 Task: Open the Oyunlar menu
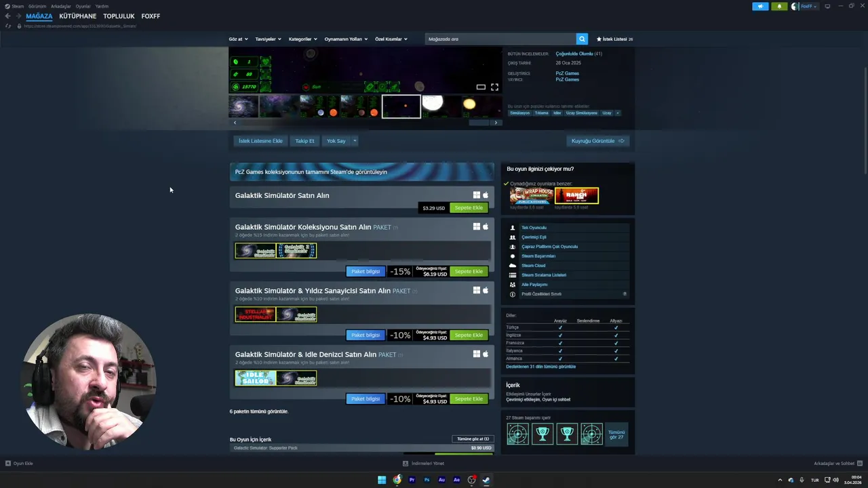[83, 6]
